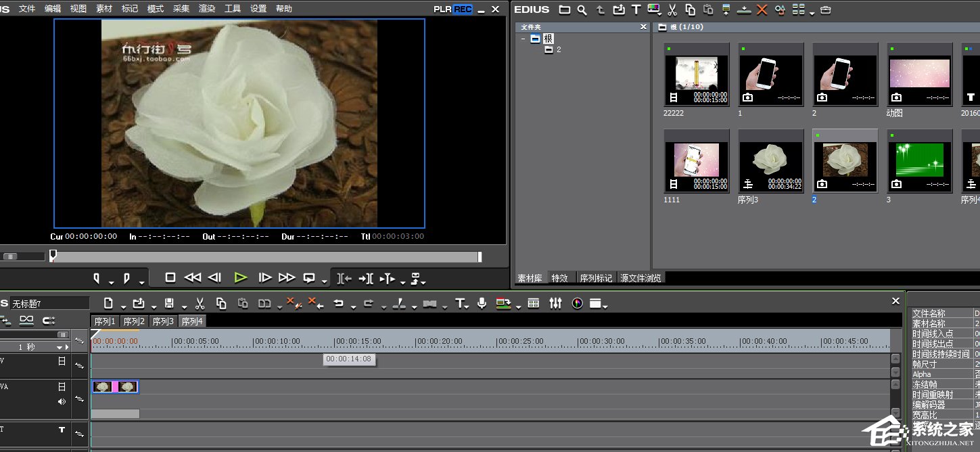980x452 pixels.
Task: Click the player position scrub bar
Action: point(265,257)
